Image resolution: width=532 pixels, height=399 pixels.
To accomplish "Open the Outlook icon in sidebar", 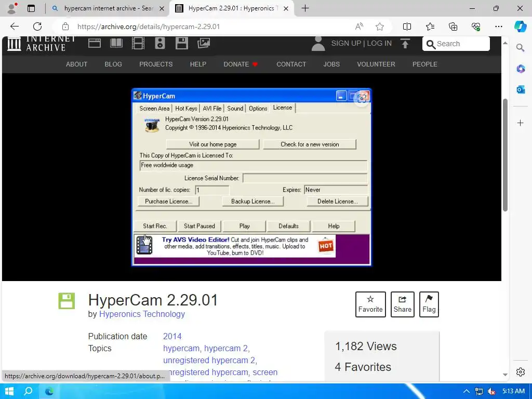I will click(x=521, y=89).
